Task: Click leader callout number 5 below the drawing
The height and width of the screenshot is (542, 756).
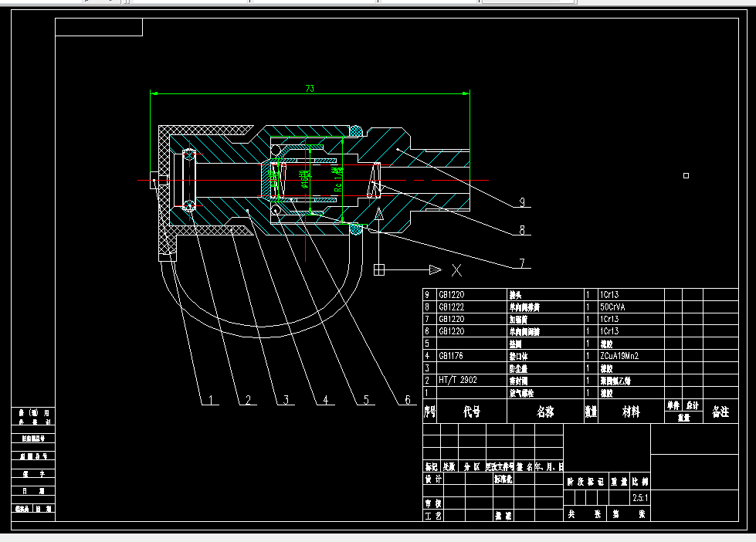Action: tap(366, 400)
